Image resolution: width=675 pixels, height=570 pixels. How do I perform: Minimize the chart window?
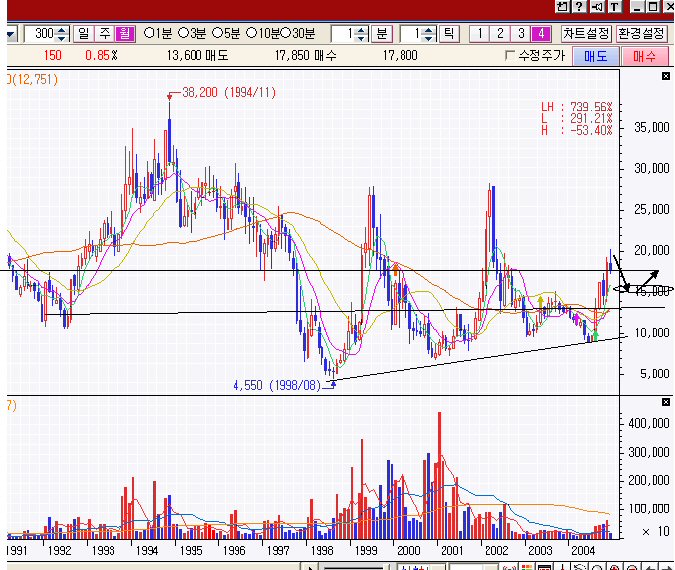point(637,6)
